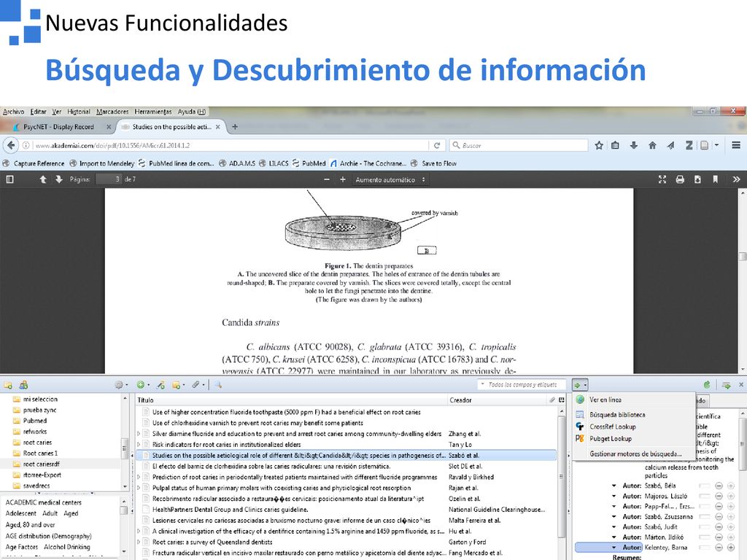Go to the previous PDF page arrow
Screen dimensions: 747x560
43,179
